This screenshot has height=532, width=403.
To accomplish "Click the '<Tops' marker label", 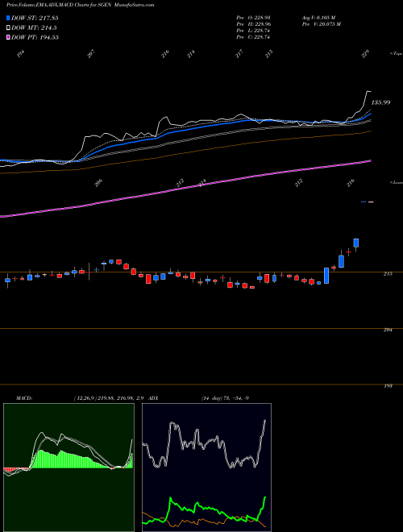I will 396,54.
